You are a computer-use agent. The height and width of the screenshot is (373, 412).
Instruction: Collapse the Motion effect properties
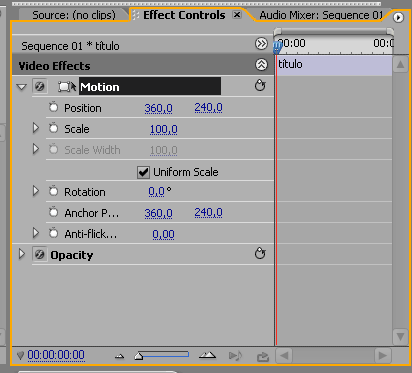(21, 87)
